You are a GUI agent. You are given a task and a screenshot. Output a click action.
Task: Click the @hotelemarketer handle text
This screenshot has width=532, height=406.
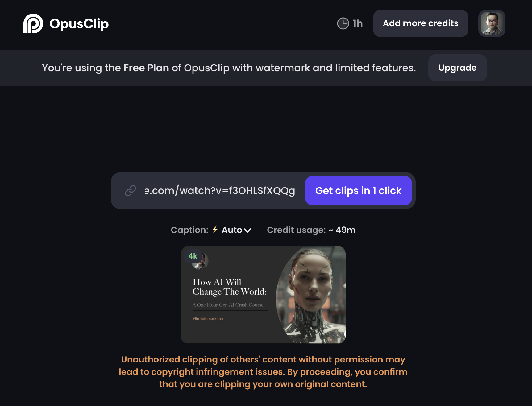click(208, 318)
